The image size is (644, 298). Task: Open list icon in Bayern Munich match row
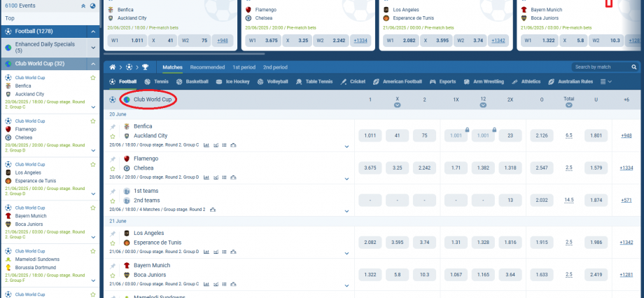[x=224, y=285]
